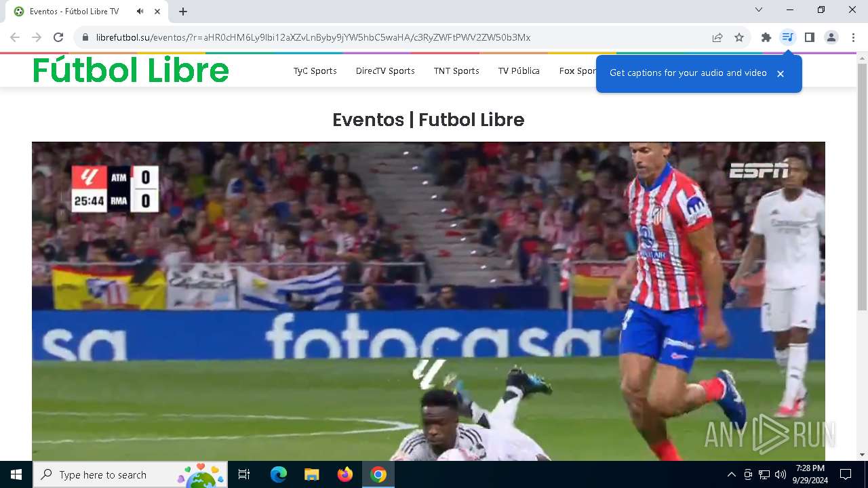Open the taskbar clock and date
Screen dimensions: 868x488
point(810,474)
